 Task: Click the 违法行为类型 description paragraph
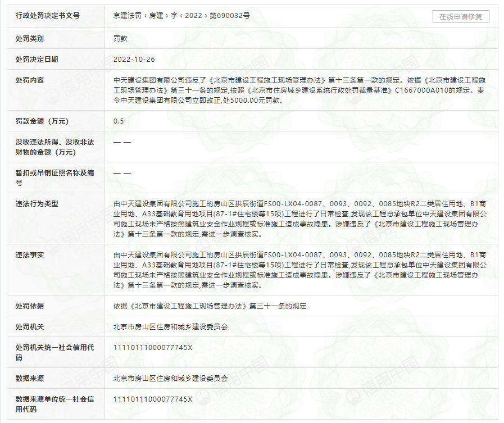click(x=300, y=219)
